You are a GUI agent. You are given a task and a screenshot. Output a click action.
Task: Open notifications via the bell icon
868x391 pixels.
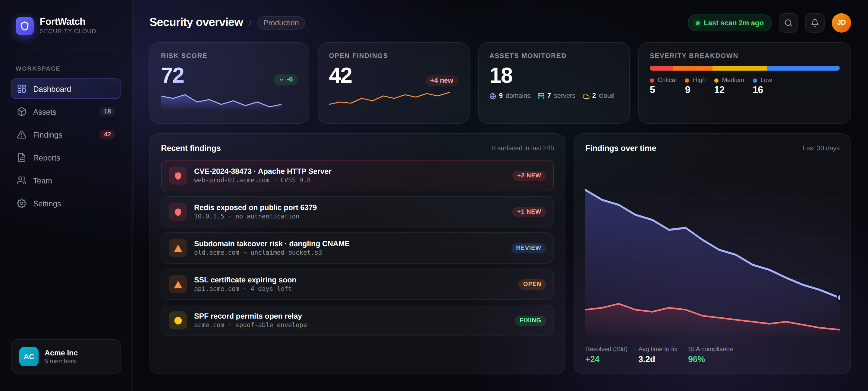click(815, 23)
